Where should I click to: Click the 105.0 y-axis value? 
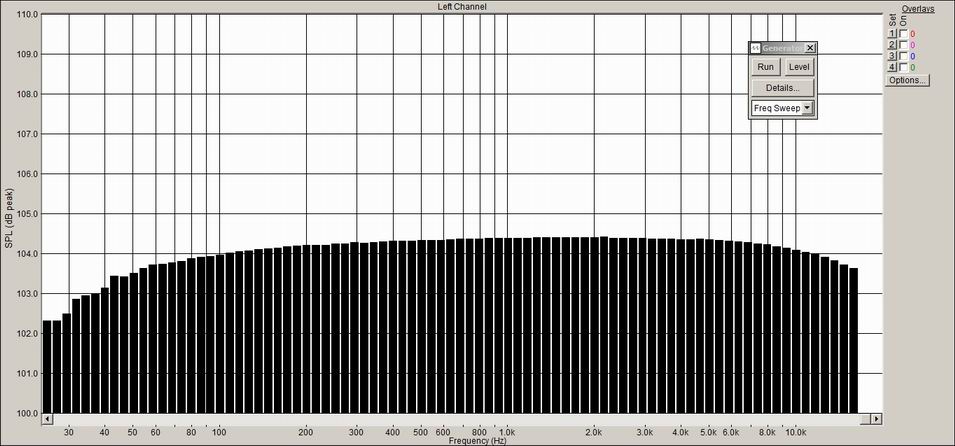click(x=27, y=214)
